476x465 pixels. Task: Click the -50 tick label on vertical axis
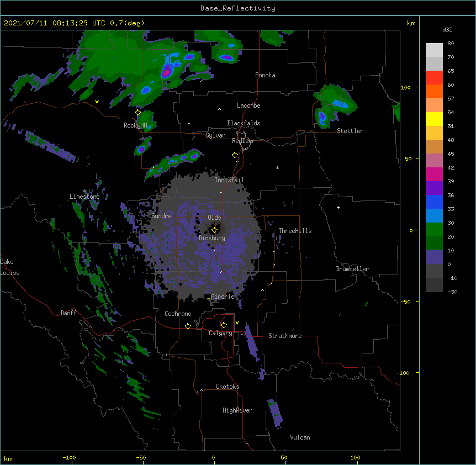405,302
